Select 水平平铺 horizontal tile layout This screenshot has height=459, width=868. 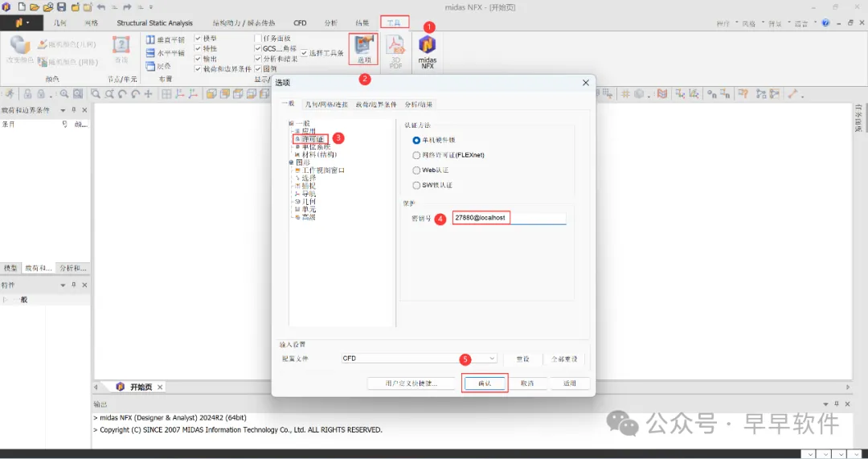(x=165, y=53)
